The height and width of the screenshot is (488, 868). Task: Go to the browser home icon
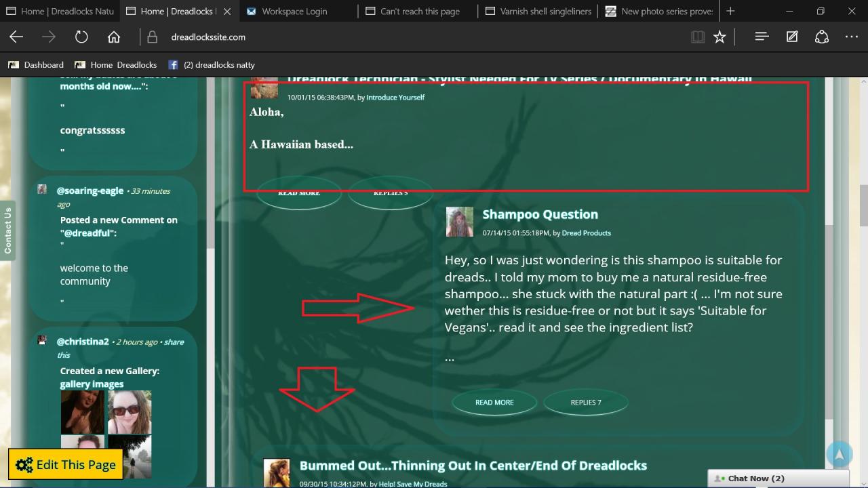coord(114,37)
